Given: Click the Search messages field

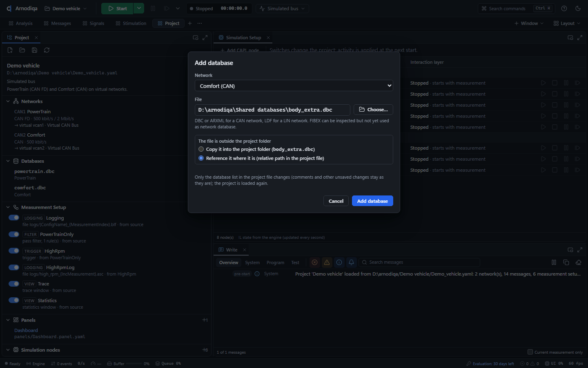Looking at the screenshot, I should point(419,263).
